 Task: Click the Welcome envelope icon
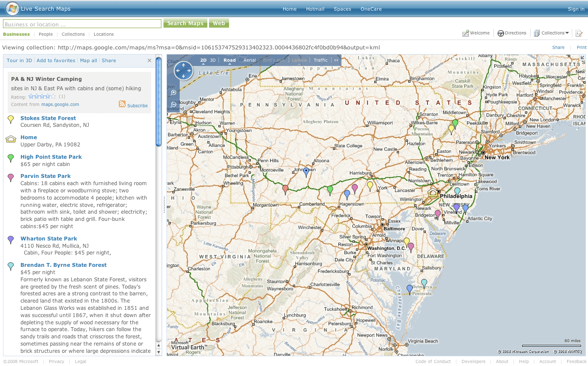pyautogui.click(x=466, y=33)
